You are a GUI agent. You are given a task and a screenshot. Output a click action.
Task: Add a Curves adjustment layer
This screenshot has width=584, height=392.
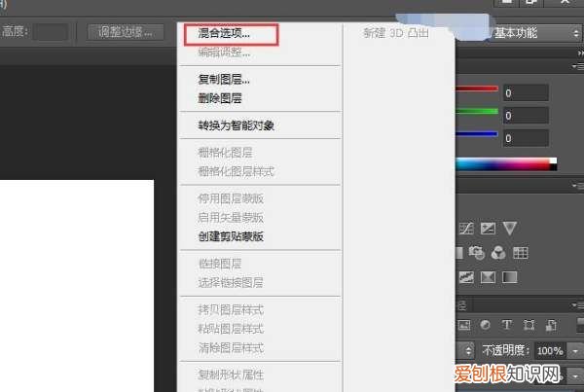(x=466, y=229)
